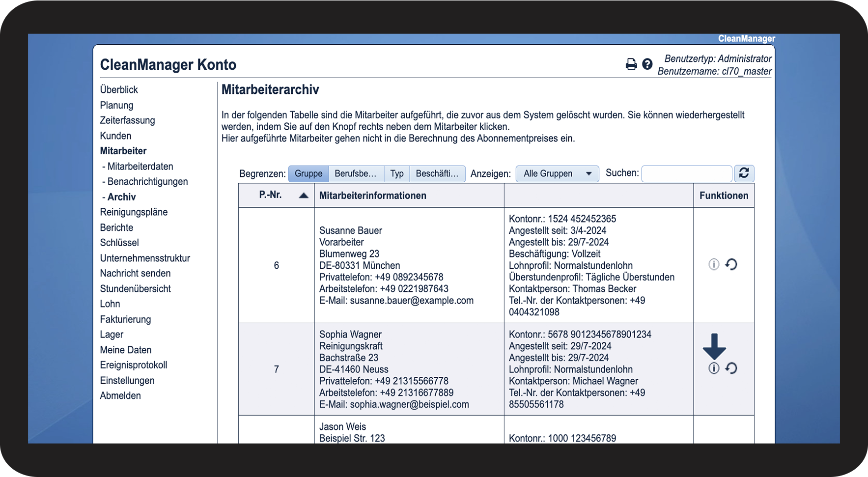Restore Sophia Wagner from archive
This screenshot has width=868, height=477.
[x=731, y=368]
